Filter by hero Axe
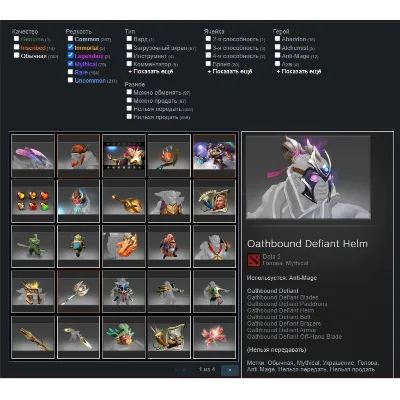Screen dimensions: 400x400 tap(277, 64)
